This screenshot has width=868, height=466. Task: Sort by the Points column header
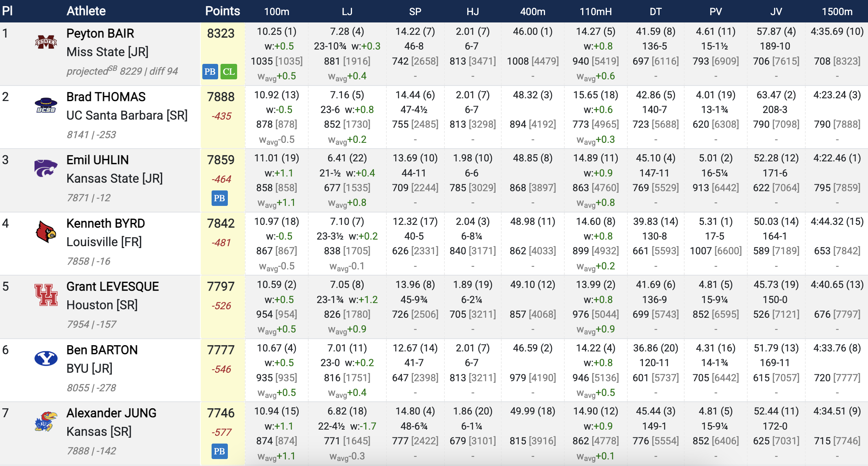click(x=222, y=11)
